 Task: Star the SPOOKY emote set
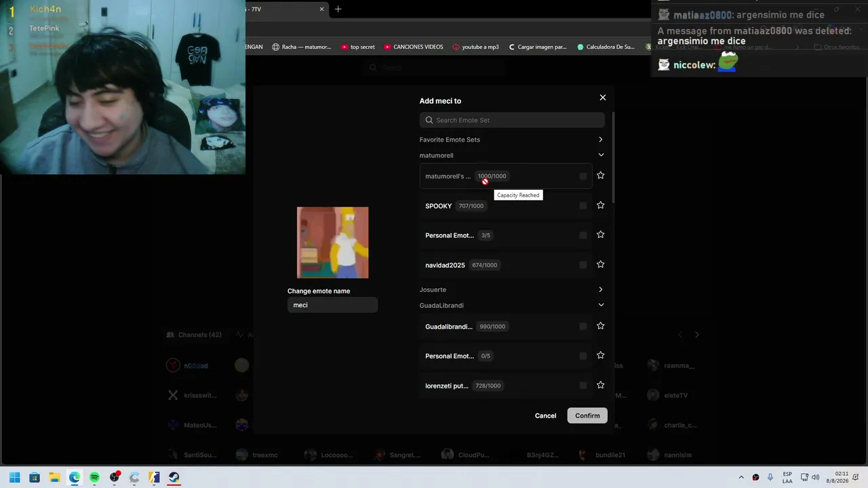pos(600,205)
